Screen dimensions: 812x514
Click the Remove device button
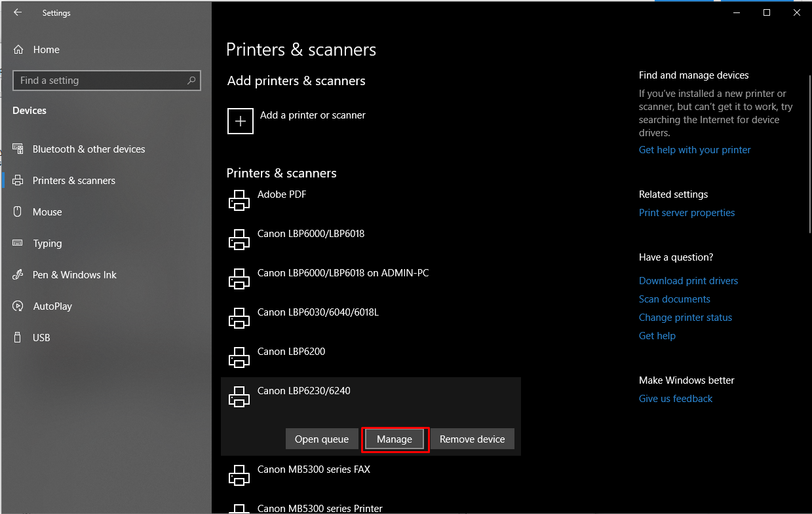[x=473, y=439]
